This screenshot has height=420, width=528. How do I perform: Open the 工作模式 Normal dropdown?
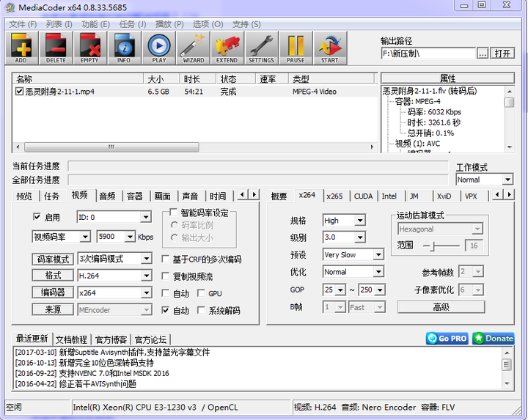pos(485,180)
